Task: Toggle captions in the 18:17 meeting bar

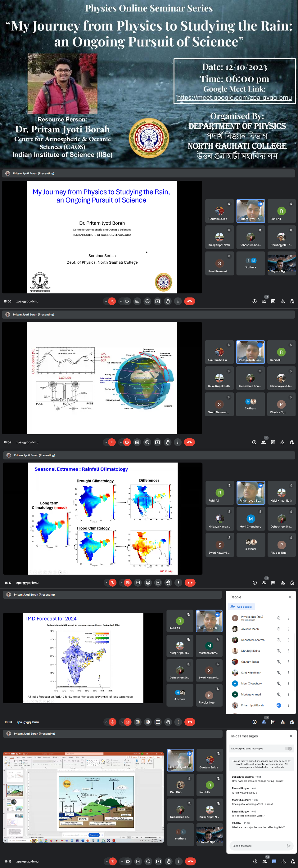Action: point(138,583)
